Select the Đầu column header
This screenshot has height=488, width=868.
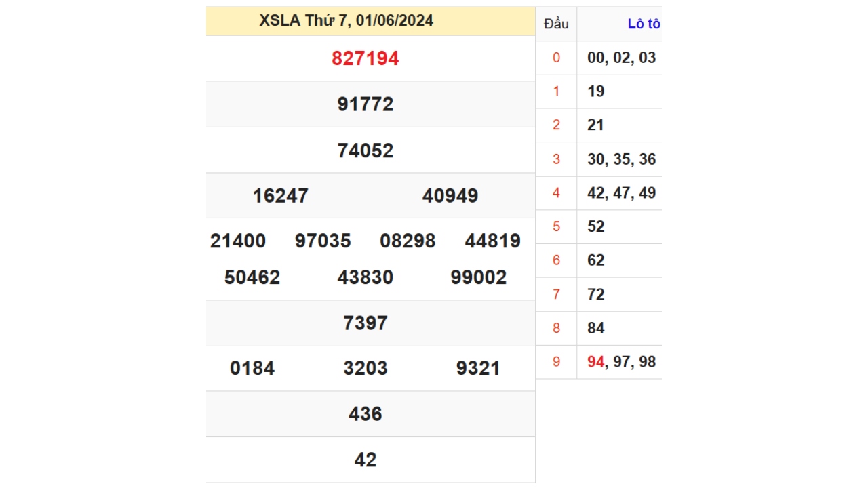click(x=556, y=24)
